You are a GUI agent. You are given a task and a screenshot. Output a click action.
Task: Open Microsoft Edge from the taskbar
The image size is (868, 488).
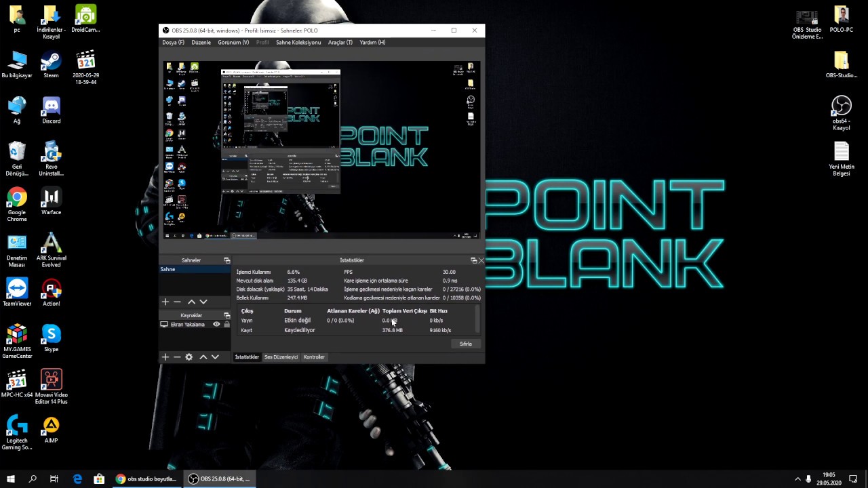click(77, 479)
